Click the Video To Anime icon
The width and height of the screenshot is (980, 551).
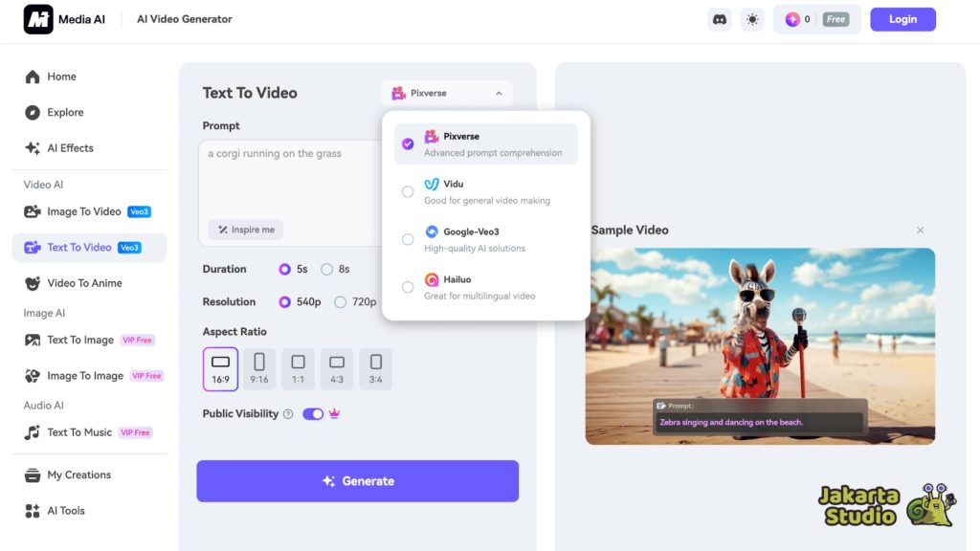tap(33, 283)
